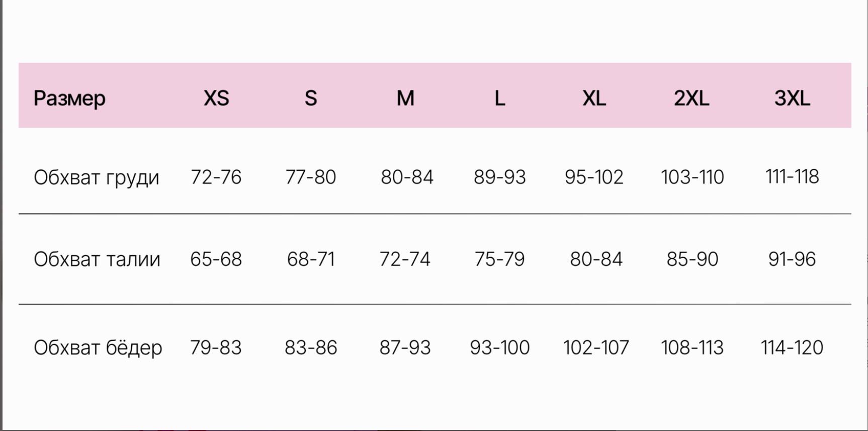This screenshot has width=868, height=431.
Task: Click the Обхват груди row label
Action: point(96,177)
